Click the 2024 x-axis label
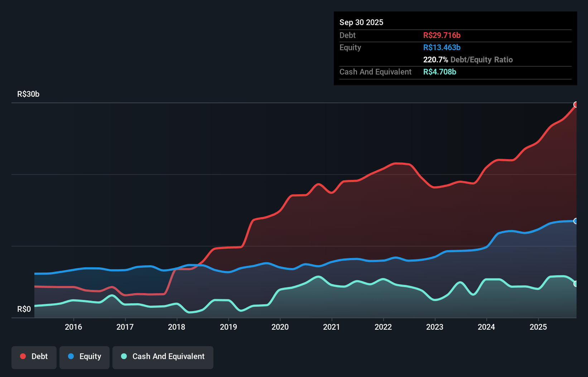 [x=486, y=327]
